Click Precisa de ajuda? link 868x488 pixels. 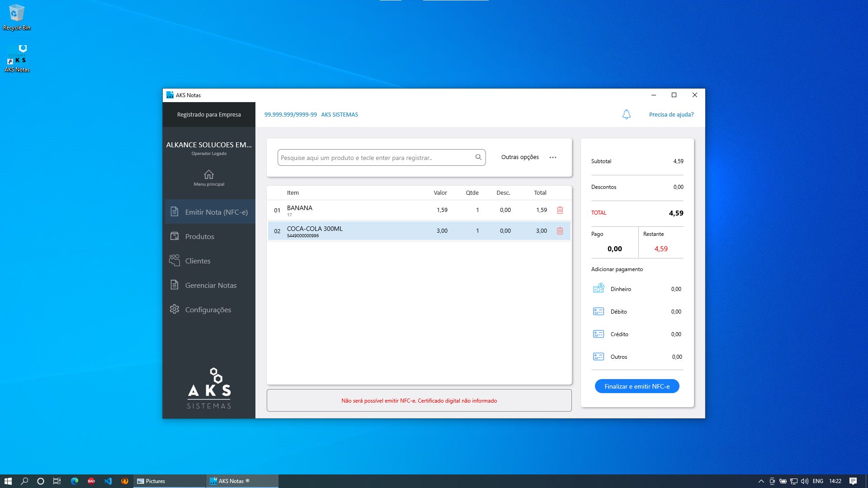point(671,115)
